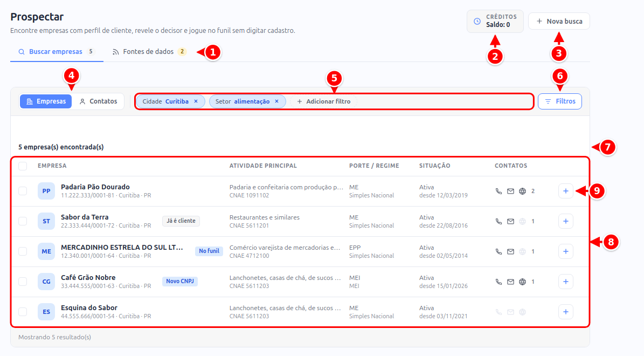Click the ST avatar of Sabor da Terra
Screen dimensions: 644x356
[x=46, y=221]
